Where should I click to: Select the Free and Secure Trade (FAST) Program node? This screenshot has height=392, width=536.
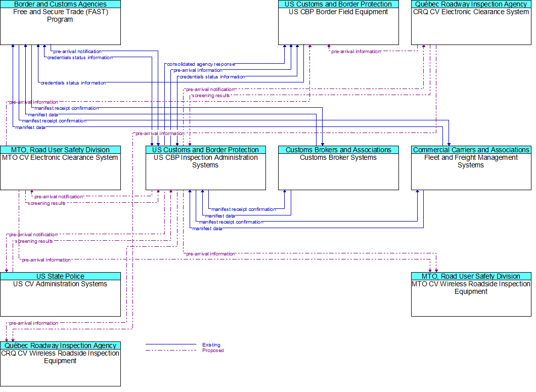(x=61, y=23)
